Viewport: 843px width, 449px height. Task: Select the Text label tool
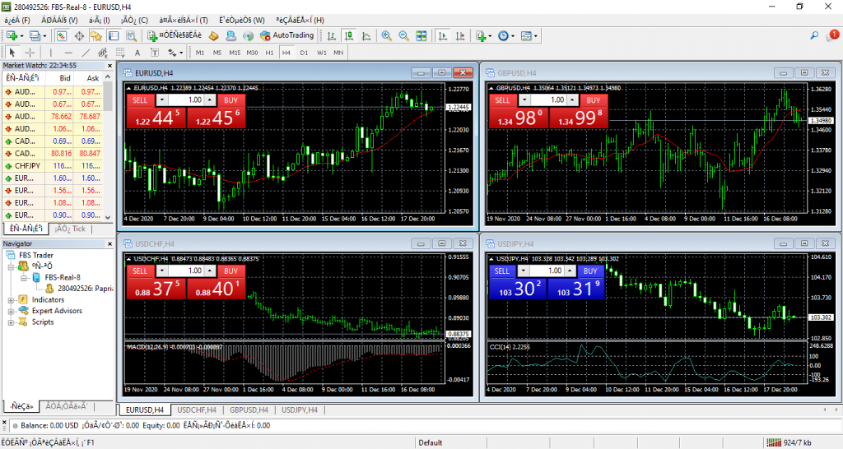click(138, 51)
